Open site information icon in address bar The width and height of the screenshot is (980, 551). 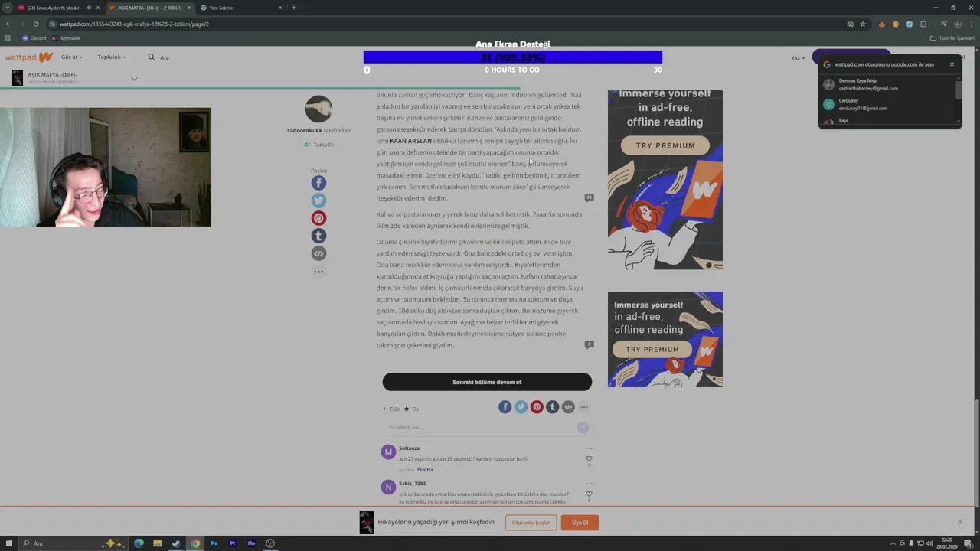click(52, 24)
